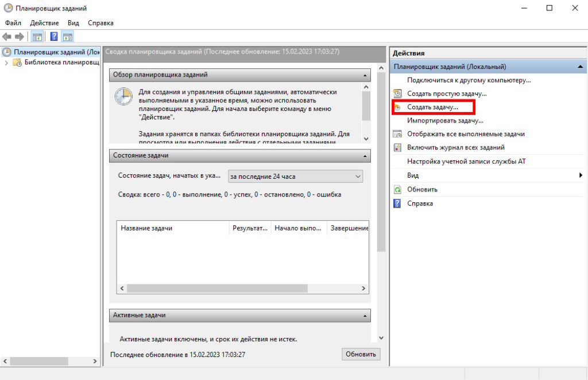The image size is (588, 380).
Task: Click the 'Создать простую задачу...' icon
Action: point(397,93)
